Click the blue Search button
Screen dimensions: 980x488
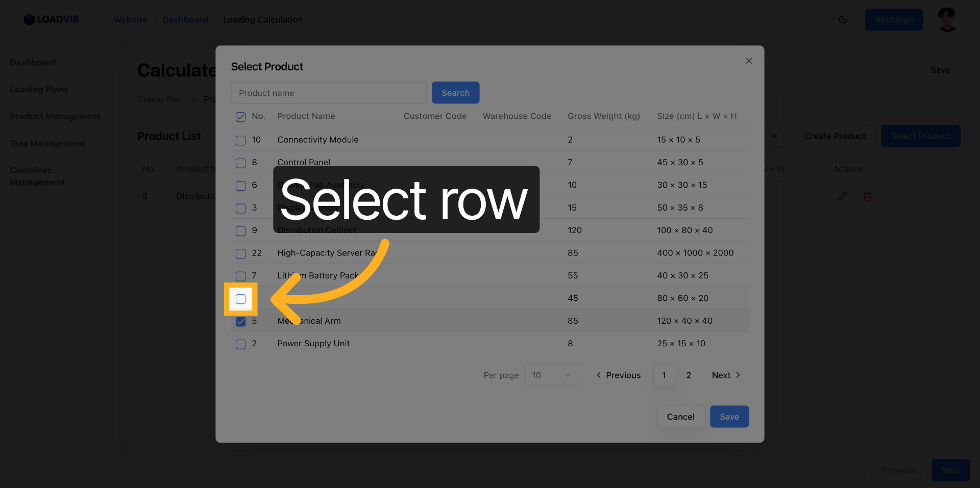pyautogui.click(x=455, y=93)
